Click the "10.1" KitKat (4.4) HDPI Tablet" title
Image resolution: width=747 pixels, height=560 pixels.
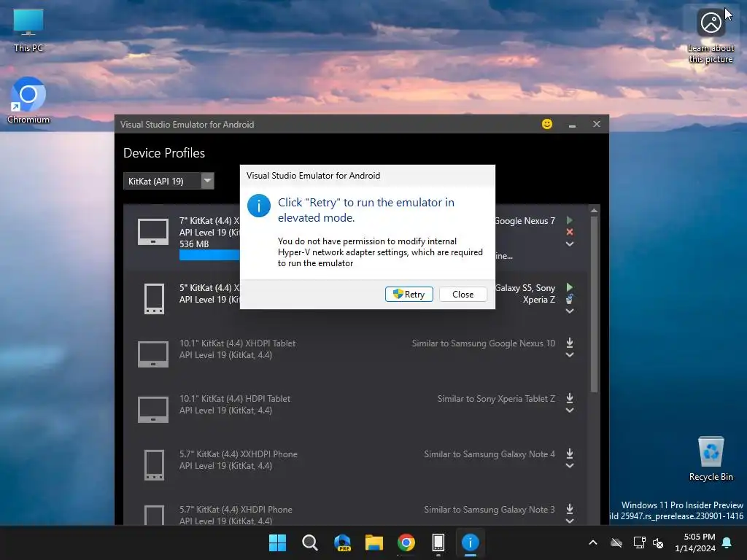tap(235, 399)
